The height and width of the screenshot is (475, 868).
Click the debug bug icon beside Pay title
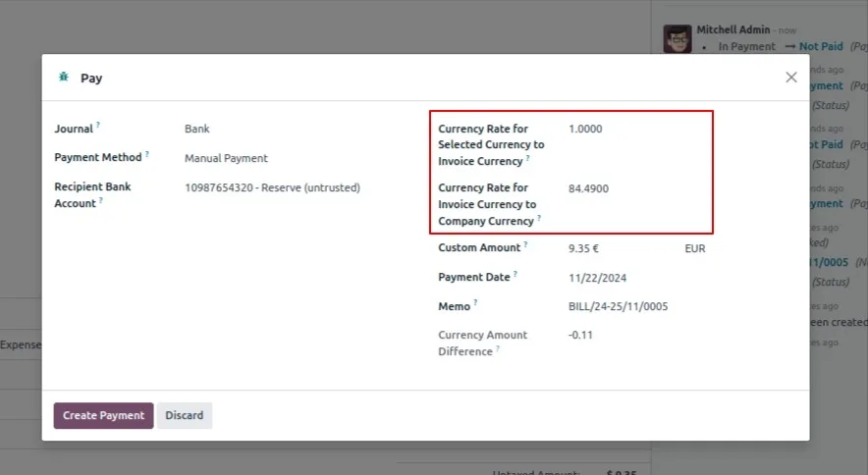pyautogui.click(x=64, y=77)
